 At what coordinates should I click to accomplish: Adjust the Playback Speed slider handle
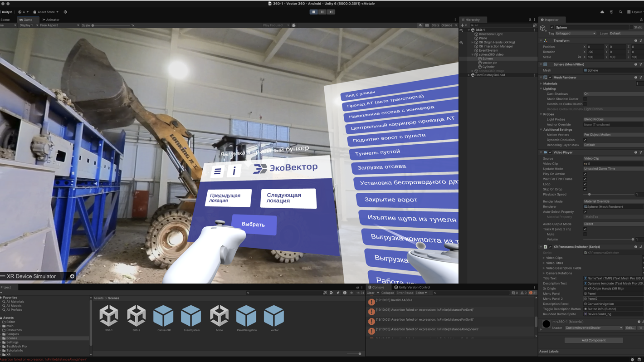(589, 195)
